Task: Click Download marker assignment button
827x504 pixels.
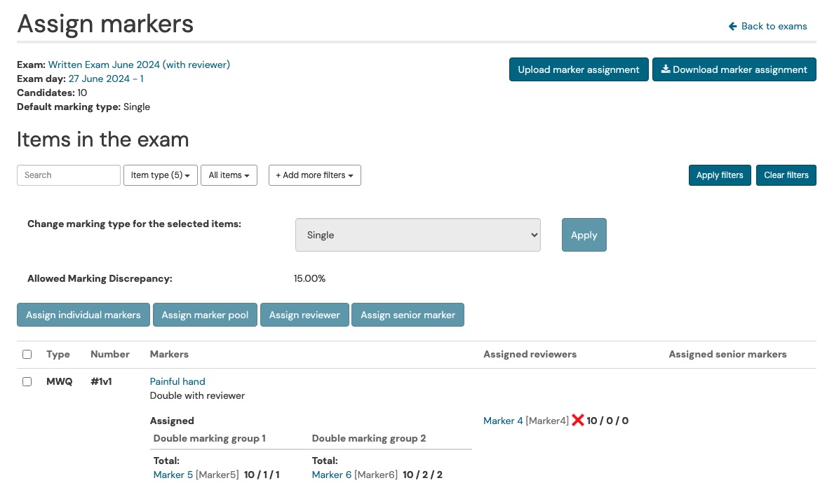Action: pos(734,69)
